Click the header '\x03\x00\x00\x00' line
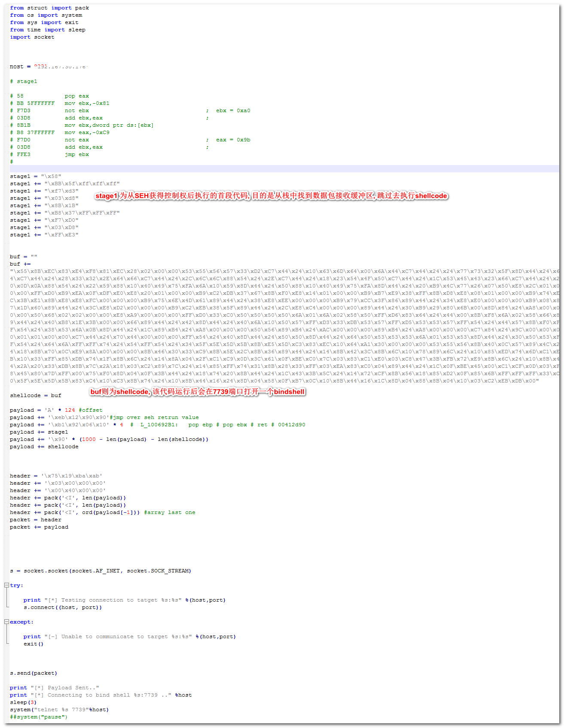564x728 pixels. (x=58, y=483)
